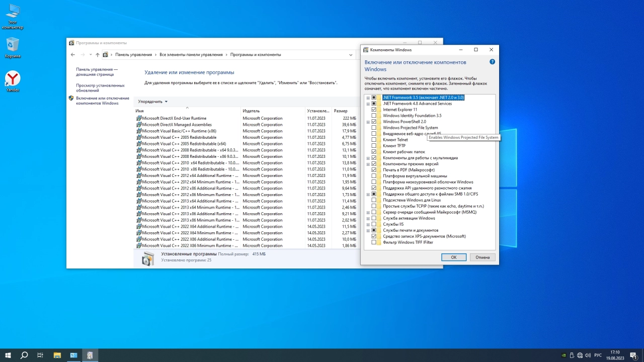Click the icon of Microsoft Visual C++ 2005 Redistributable (x64)
This screenshot has width=644, height=362.
click(139, 144)
